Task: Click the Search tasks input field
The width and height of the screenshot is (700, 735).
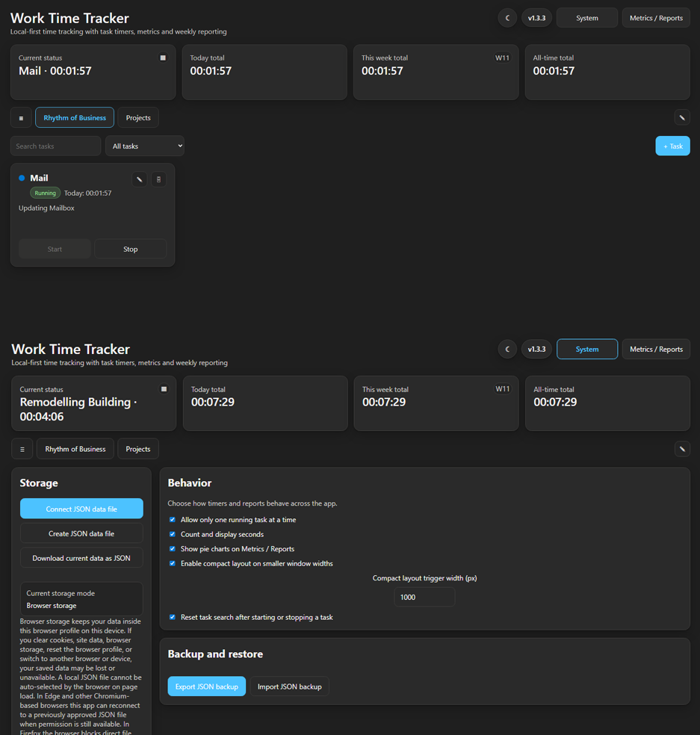Action: click(55, 146)
